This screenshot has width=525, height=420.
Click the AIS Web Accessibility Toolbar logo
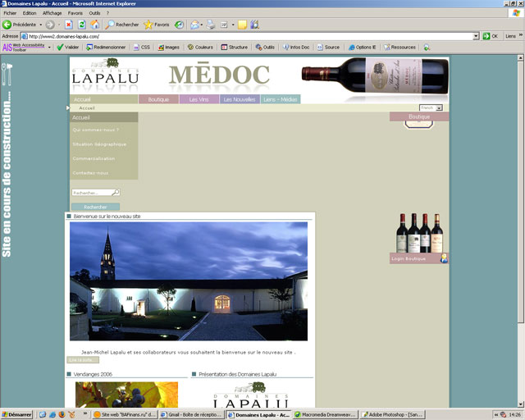coord(24,48)
